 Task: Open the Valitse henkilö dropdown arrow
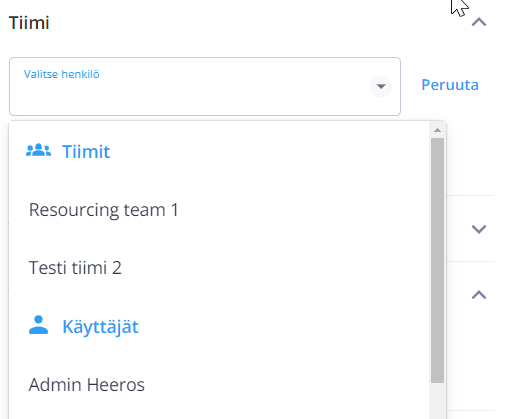(381, 86)
